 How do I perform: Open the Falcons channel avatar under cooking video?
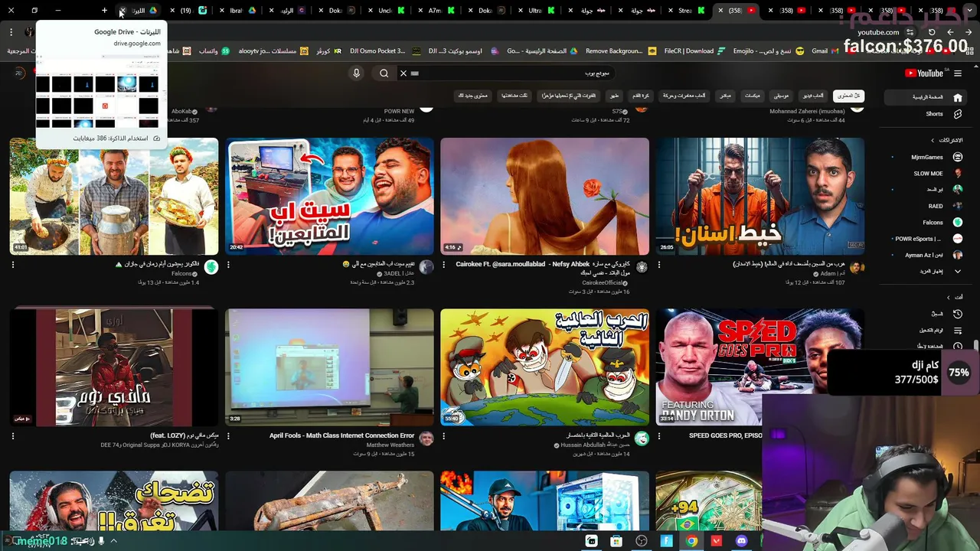coord(211,267)
